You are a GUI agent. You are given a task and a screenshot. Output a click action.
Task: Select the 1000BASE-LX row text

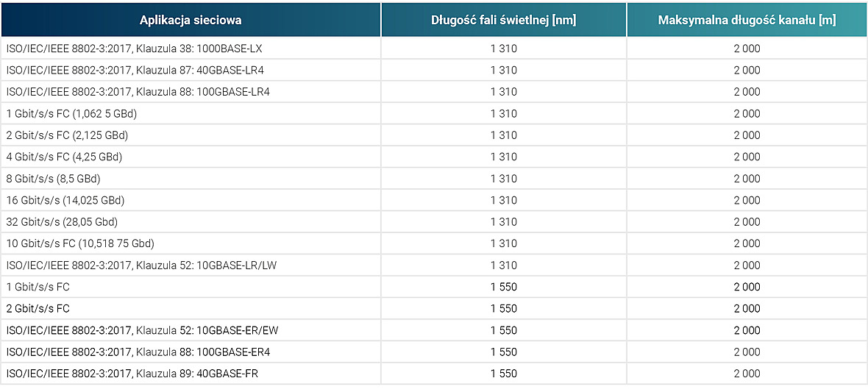coord(134,49)
